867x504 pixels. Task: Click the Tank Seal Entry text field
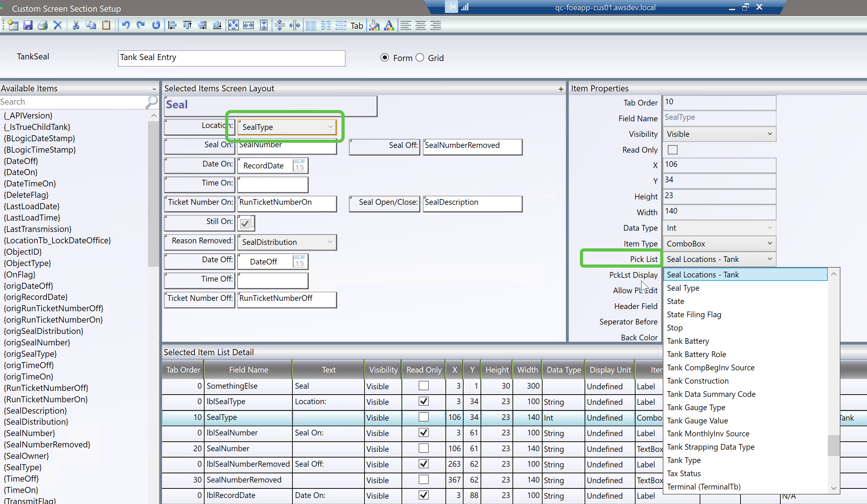[231, 58]
